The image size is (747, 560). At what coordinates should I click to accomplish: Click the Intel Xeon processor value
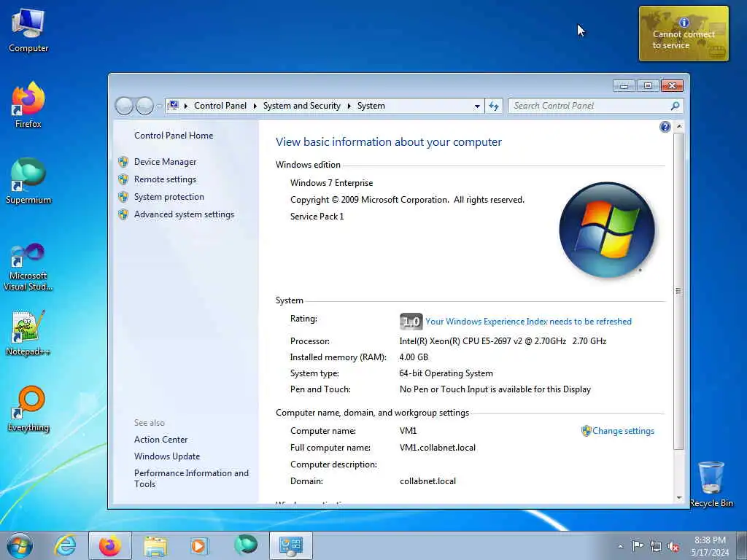[503, 341]
